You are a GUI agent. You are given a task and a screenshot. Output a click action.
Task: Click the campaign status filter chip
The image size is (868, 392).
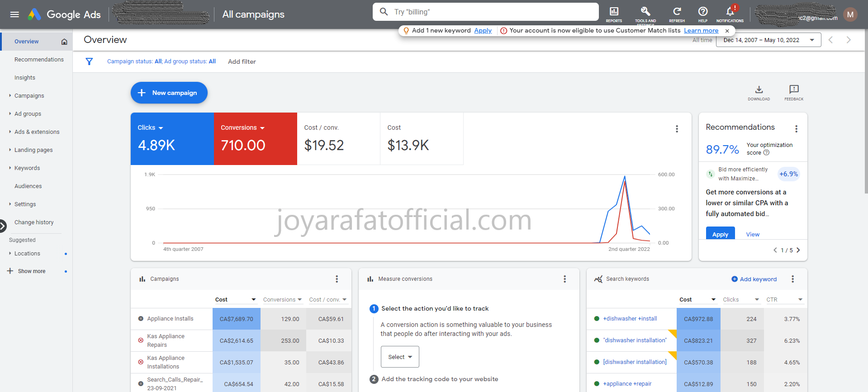(x=161, y=61)
